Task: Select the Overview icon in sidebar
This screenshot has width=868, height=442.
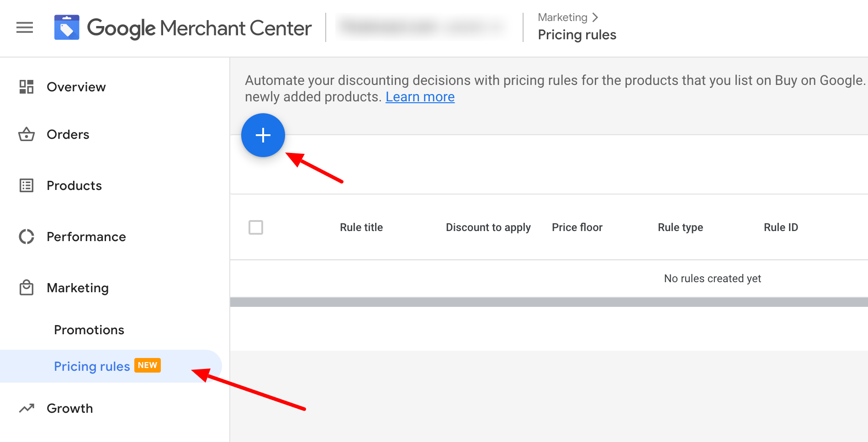Action: coord(27,87)
